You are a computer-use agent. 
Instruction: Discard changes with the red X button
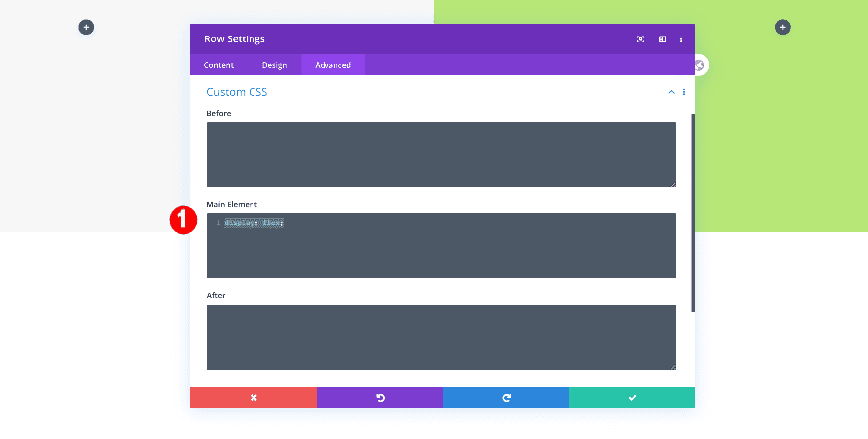[x=253, y=397]
